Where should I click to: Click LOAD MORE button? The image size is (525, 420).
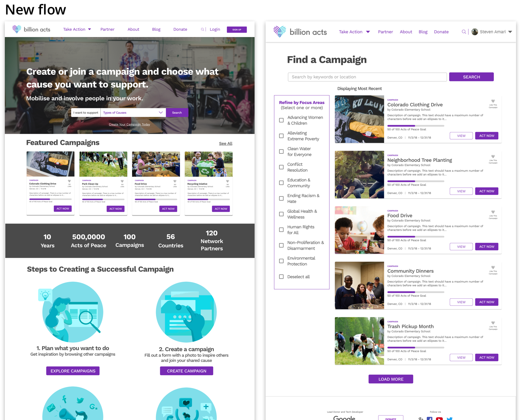[x=391, y=379]
